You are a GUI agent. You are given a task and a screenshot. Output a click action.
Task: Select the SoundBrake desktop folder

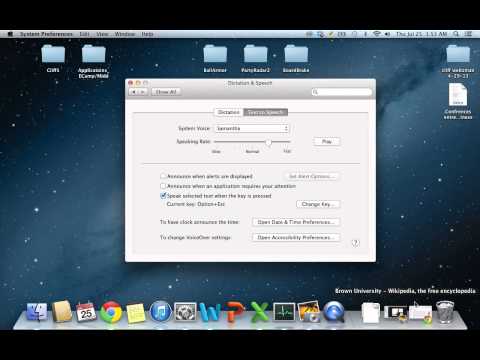(x=296, y=58)
